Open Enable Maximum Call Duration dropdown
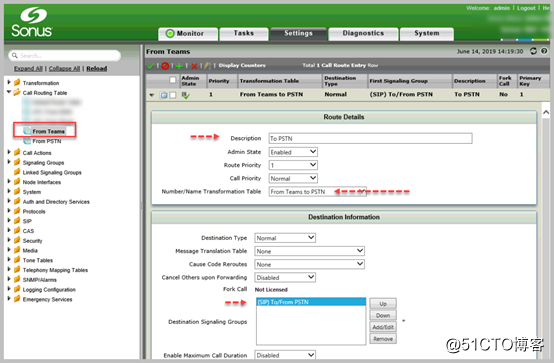Screen dimensions: 554x363 click(285, 355)
